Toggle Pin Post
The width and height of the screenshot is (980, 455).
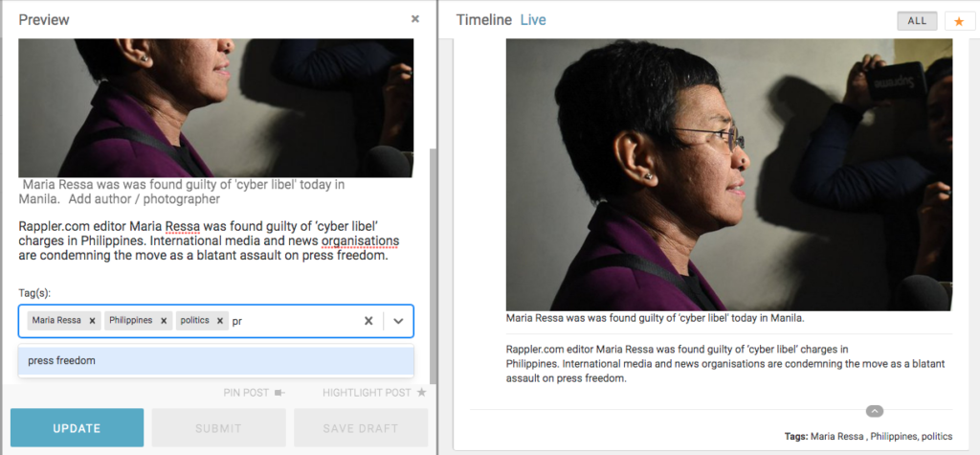255,393
